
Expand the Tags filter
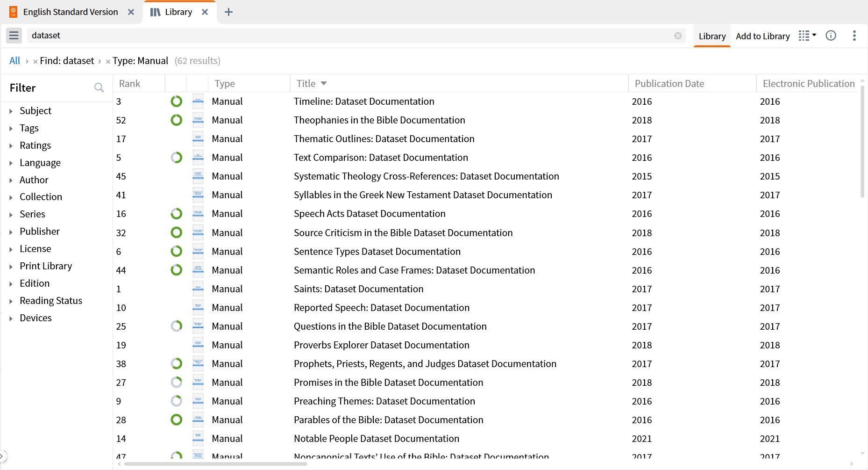11,129
